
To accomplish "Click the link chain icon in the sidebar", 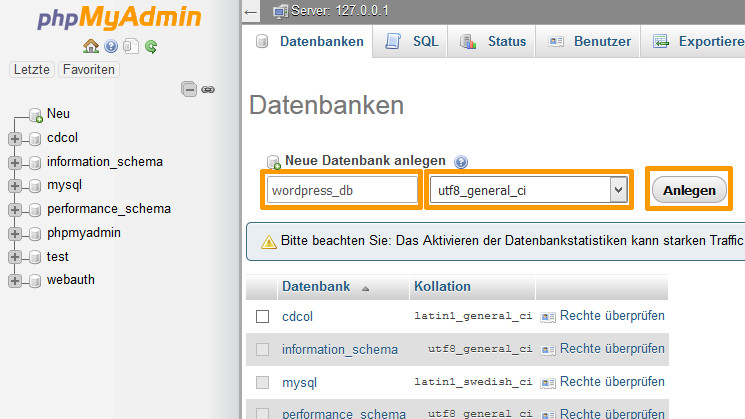I will click(x=208, y=89).
